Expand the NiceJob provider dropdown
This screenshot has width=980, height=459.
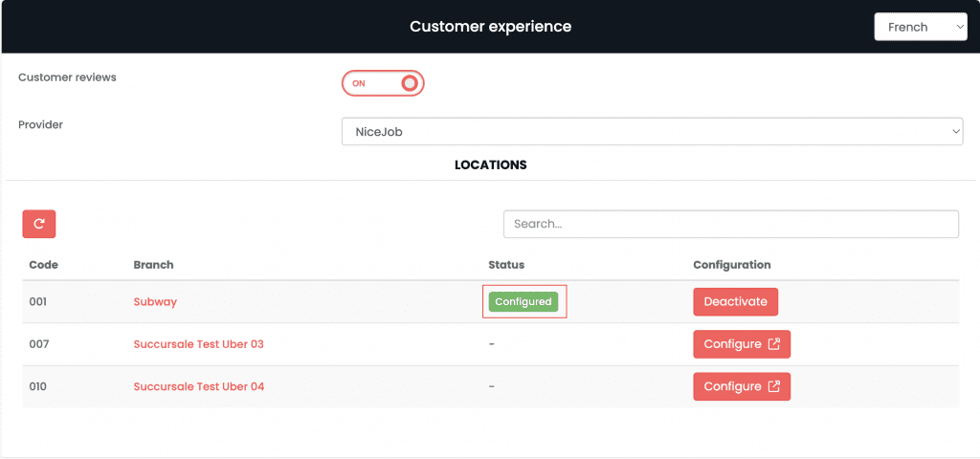click(x=652, y=131)
